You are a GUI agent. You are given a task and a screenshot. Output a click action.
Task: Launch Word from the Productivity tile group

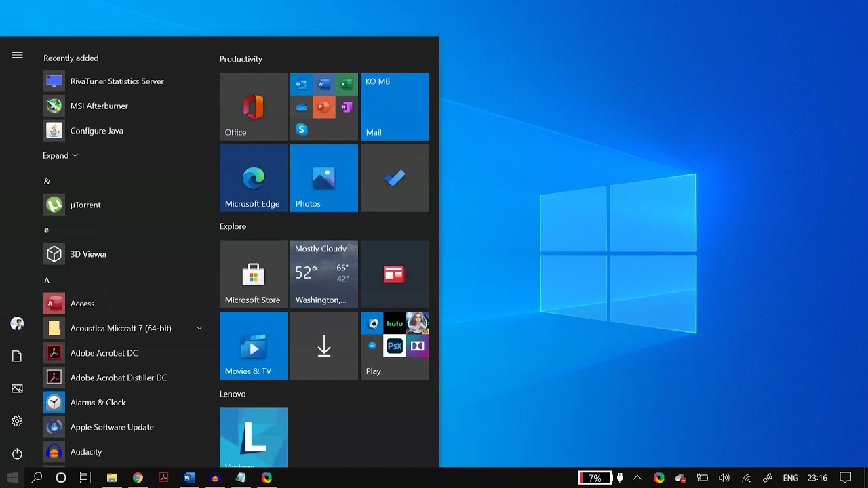[x=324, y=85]
